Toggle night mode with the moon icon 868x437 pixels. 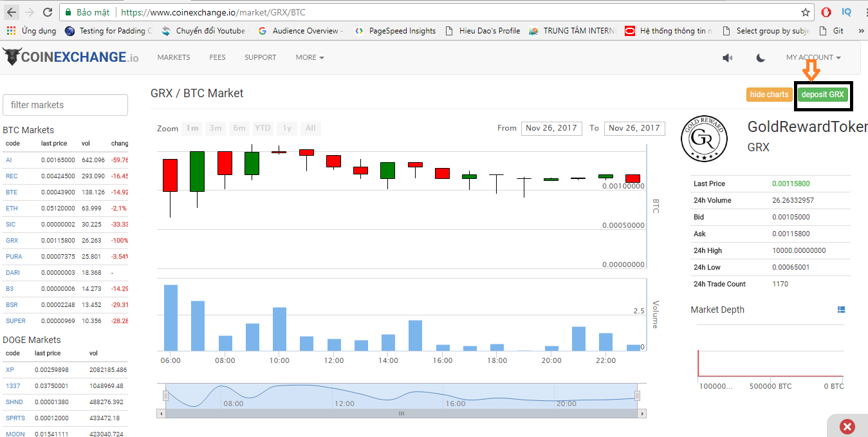(761, 58)
